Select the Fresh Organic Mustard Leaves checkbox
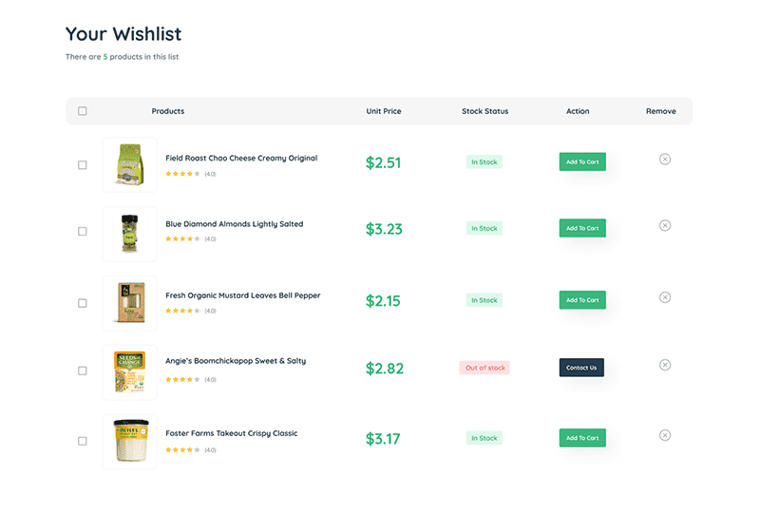The image size is (760, 532). pyautogui.click(x=83, y=303)
